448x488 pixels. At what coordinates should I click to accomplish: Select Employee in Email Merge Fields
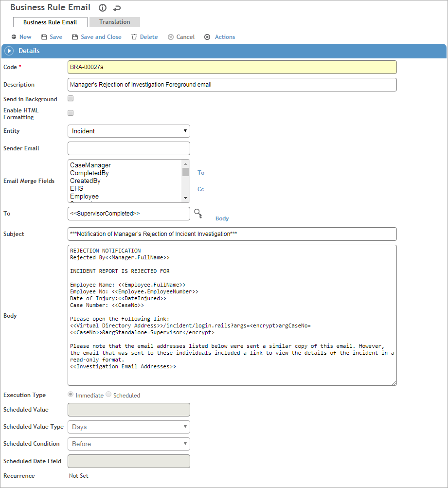coord(84,197)
